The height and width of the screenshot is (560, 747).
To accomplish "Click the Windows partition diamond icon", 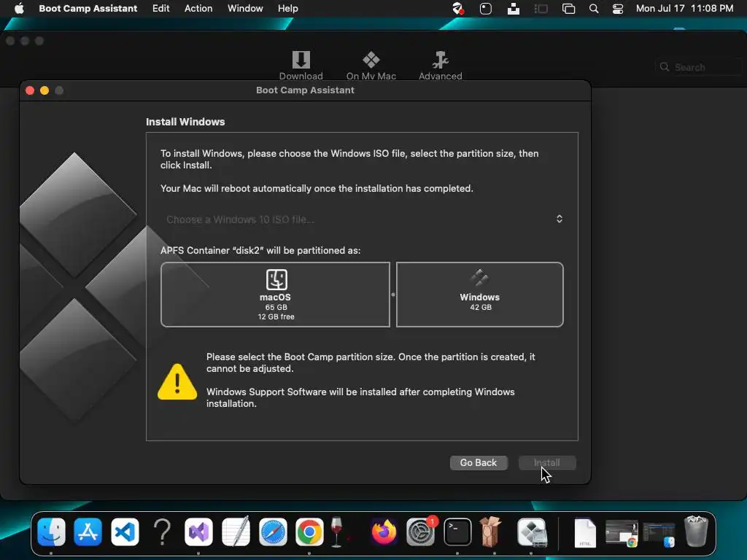I will tap(479, 278).
